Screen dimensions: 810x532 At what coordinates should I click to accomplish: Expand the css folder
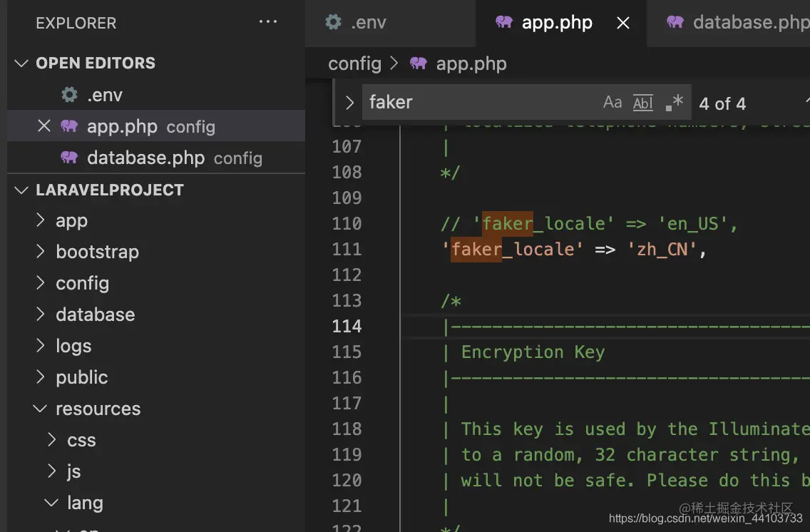pyautogui.click(x=51, y=440)
